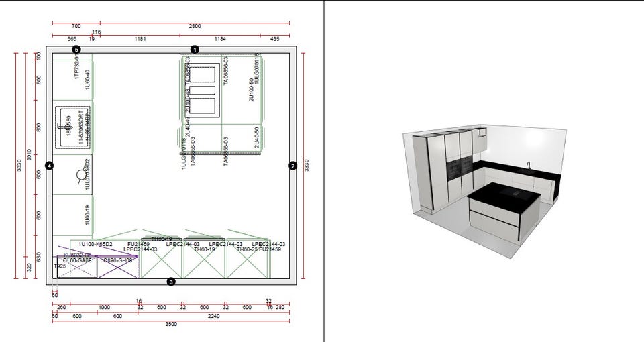Select the 1184 dimension label

(220, 39)
